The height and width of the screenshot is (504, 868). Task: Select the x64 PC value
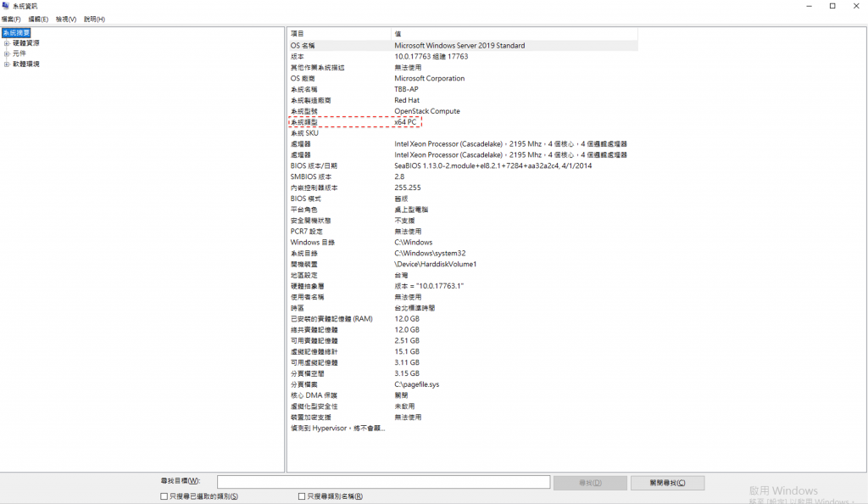405,122
